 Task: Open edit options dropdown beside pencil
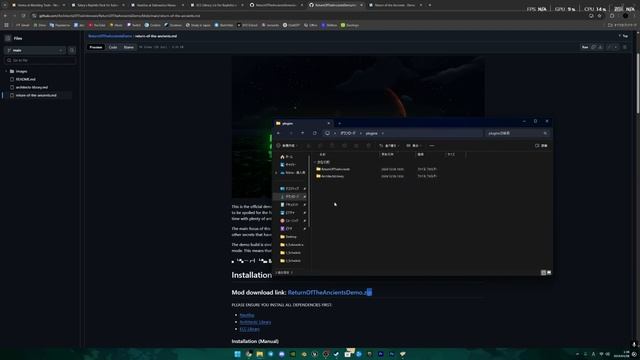point(616,47)
